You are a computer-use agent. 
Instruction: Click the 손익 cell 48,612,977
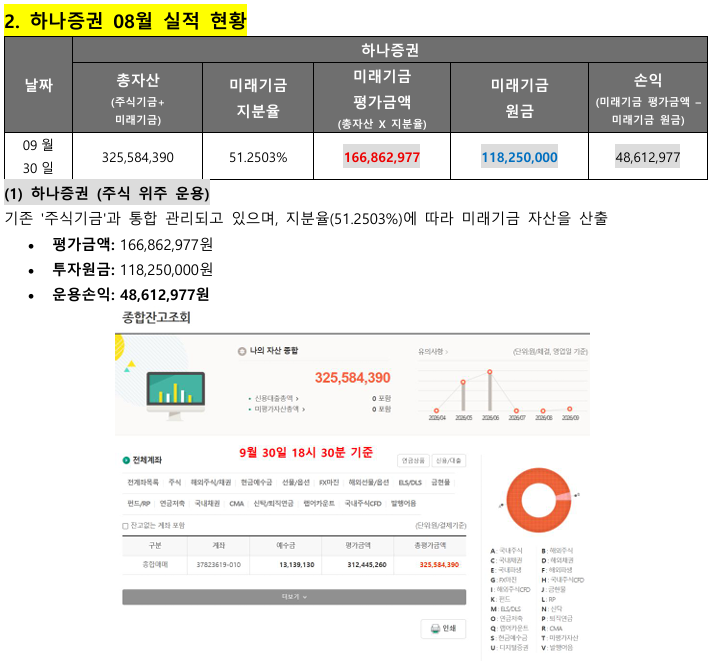(x=648, y=158)
